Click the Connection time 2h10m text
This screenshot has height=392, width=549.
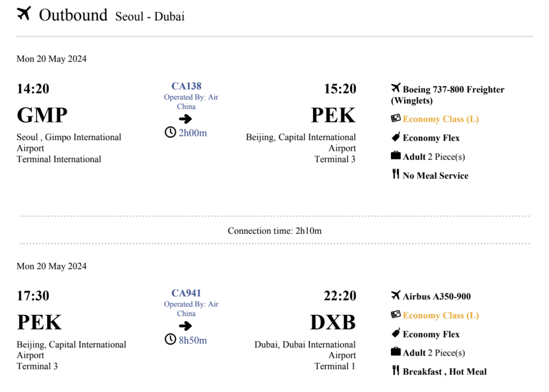tap(274, 231)
